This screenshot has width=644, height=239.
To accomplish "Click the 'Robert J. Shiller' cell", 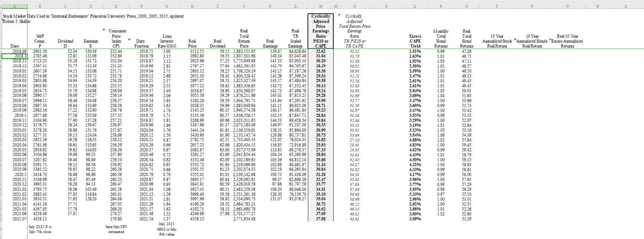I will tap(16, 21).
